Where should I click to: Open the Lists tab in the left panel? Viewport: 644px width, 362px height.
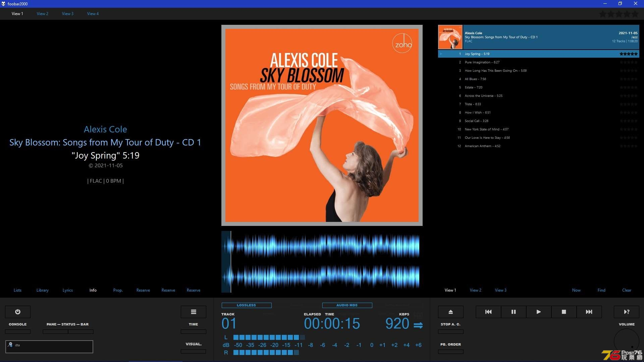pos(17,290)
